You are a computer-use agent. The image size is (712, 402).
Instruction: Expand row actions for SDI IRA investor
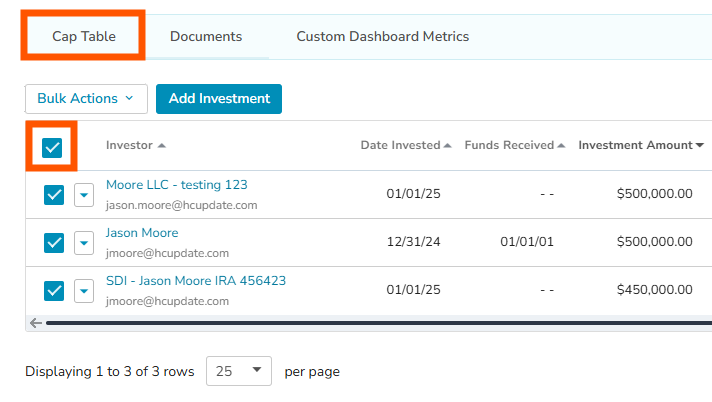click(84, 291)
